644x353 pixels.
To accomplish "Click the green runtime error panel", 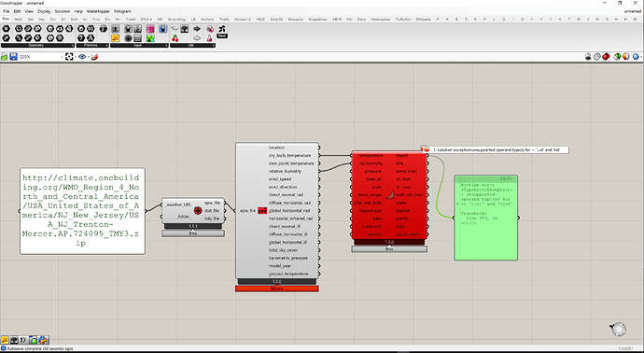I will [486, 218].
